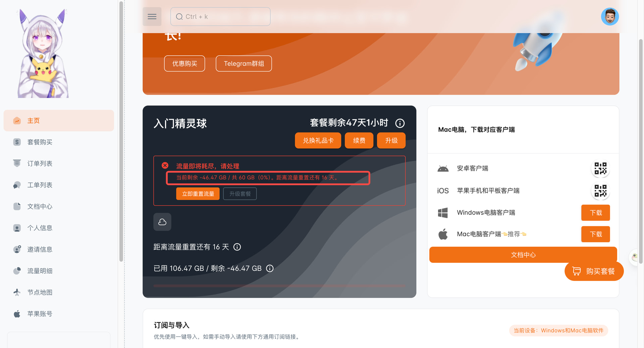
Task: Click the Apple logo beside Mac电脑客户端
Action: point(443,234)
